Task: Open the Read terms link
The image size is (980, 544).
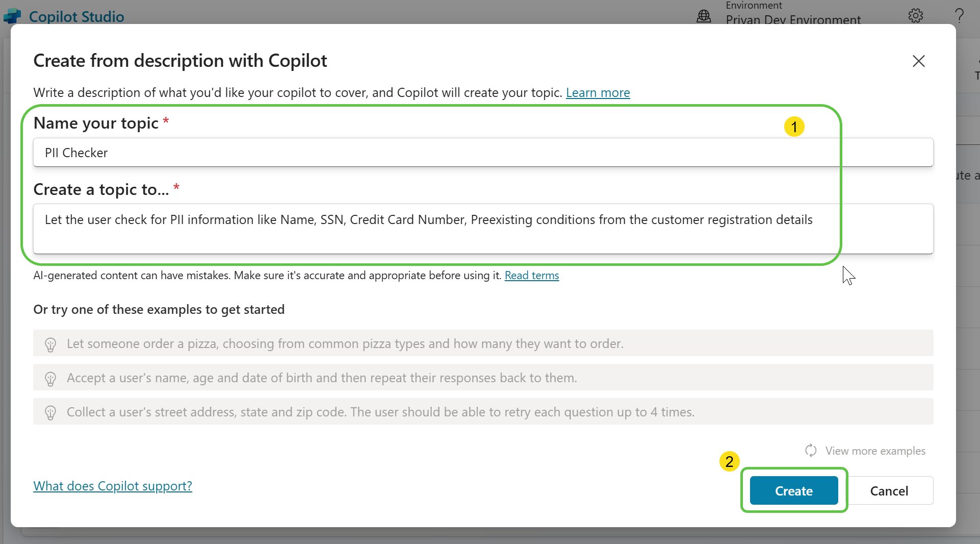Action: (x=531, y=276)
